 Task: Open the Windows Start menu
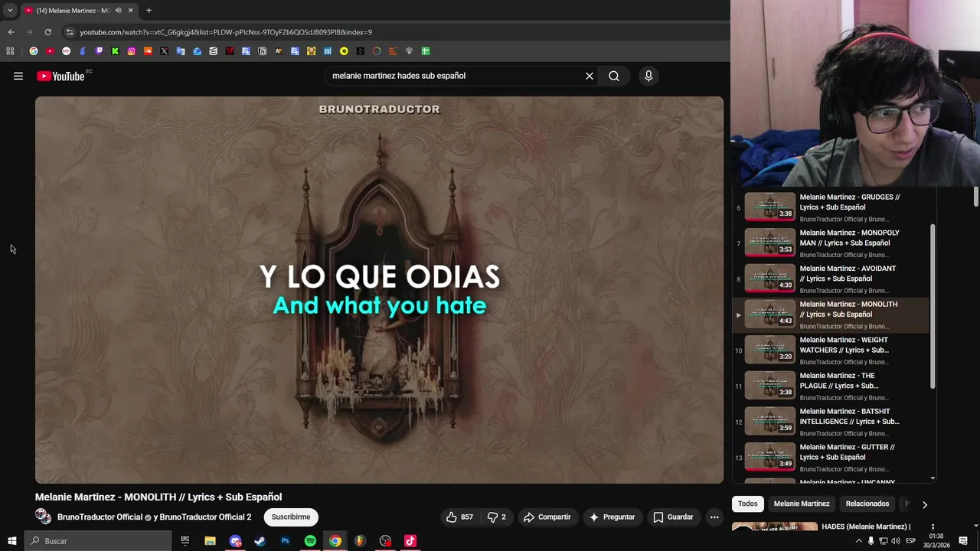click(x=12, y=541)
